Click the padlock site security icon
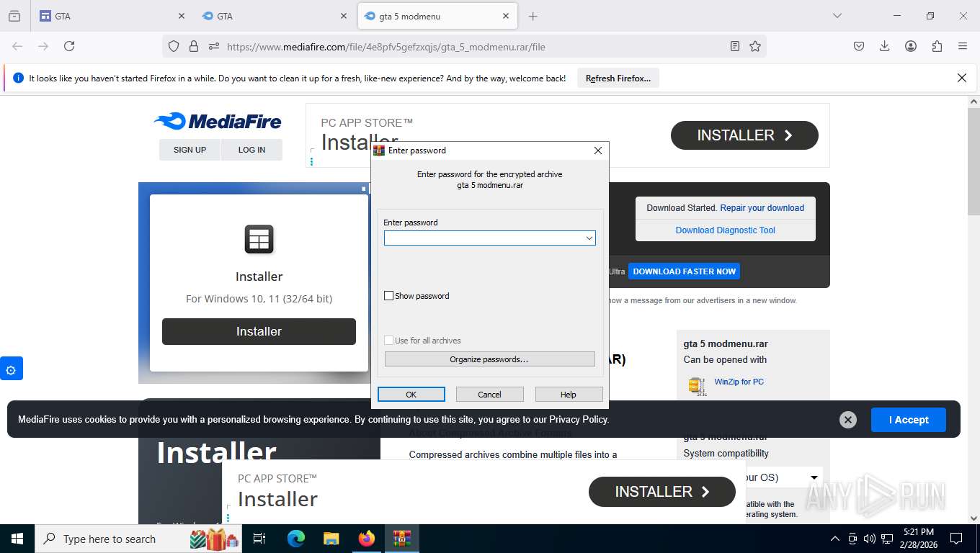This screenshot has height=553, width=980. [194, 46]
